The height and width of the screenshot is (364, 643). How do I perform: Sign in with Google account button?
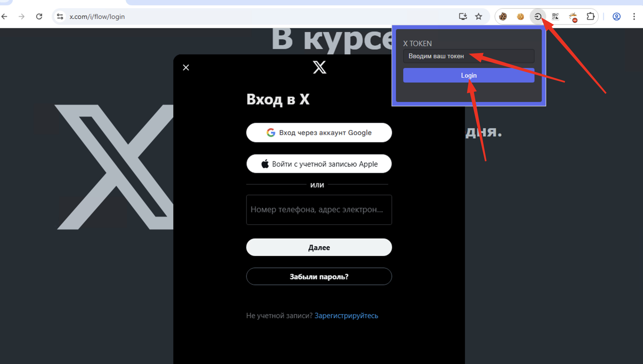tap(319, 133)
